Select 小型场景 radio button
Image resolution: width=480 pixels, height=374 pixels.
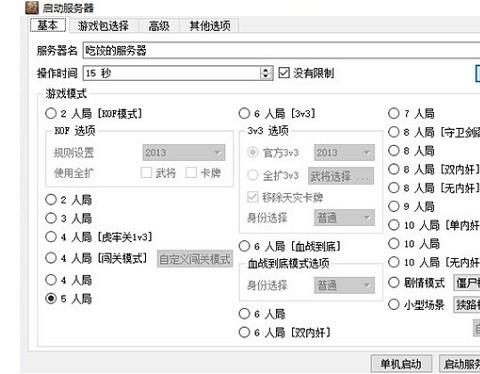coord(393,304)
